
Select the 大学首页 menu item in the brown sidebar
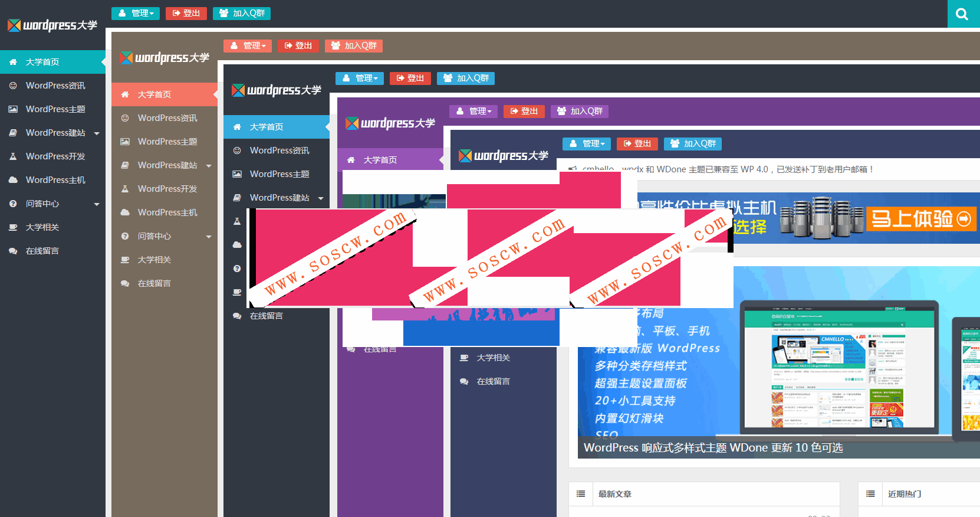point(165,94)
